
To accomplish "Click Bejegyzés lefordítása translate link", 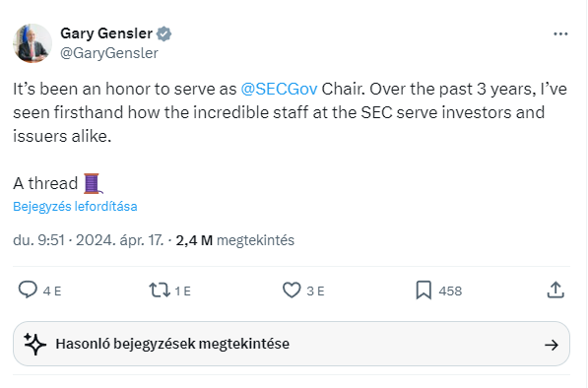I will click(75, 206).
